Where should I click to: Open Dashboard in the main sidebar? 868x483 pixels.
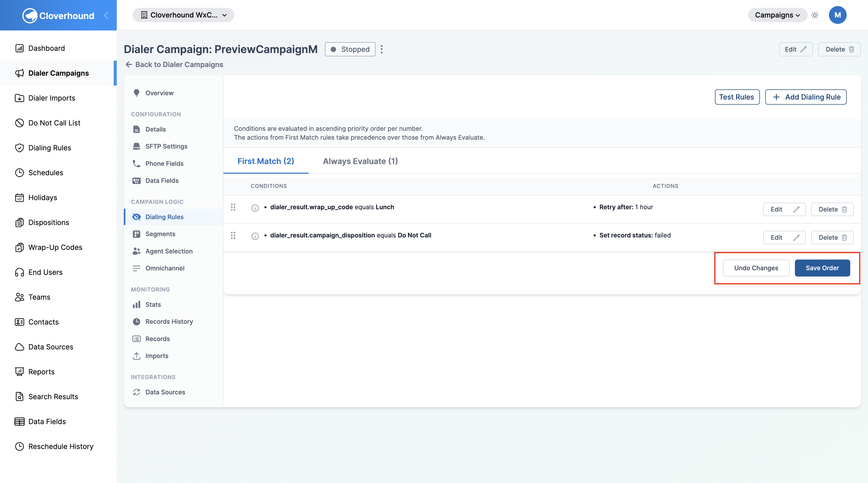pos(58,48)
